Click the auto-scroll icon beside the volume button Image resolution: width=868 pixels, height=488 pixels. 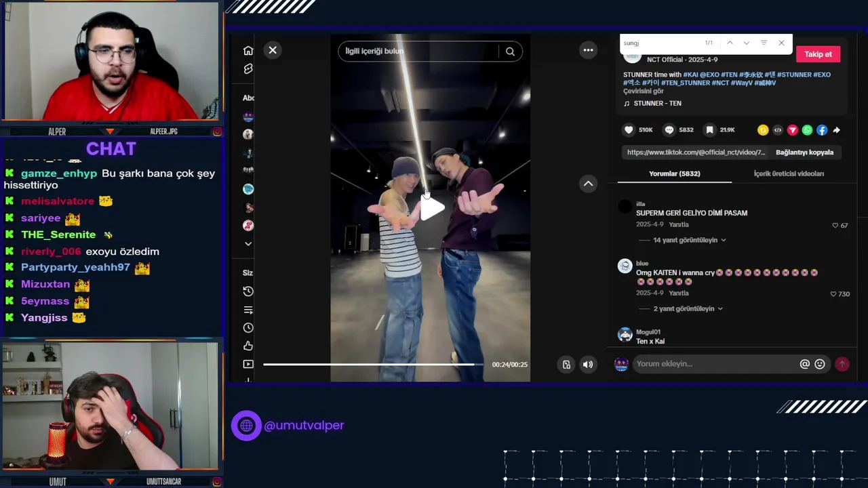pos(566,365)
